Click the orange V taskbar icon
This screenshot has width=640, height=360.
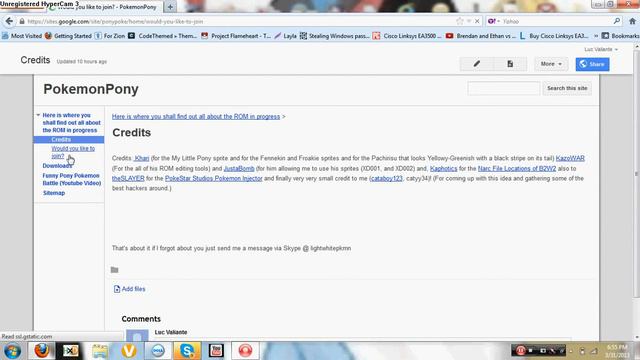(x=129, y=351)
